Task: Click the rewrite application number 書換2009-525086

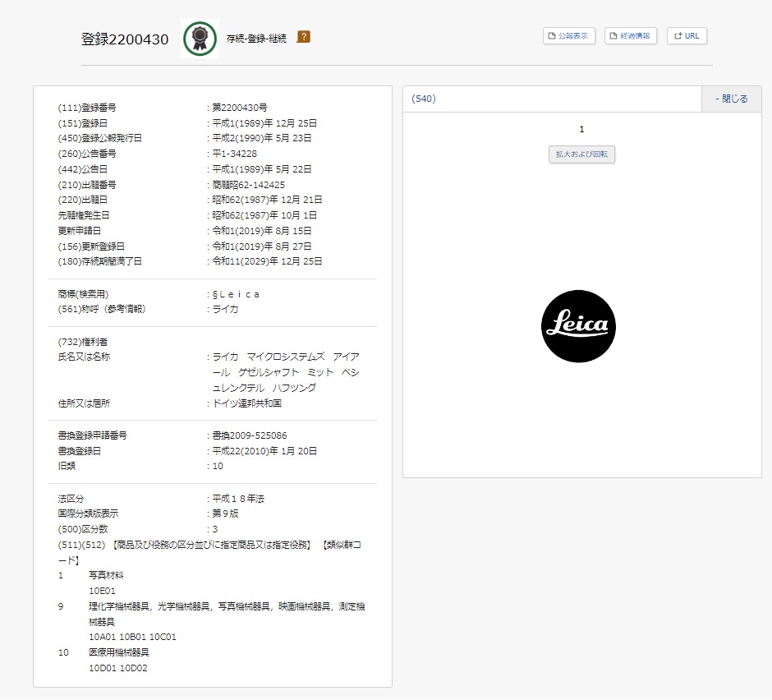Action: 250,435
